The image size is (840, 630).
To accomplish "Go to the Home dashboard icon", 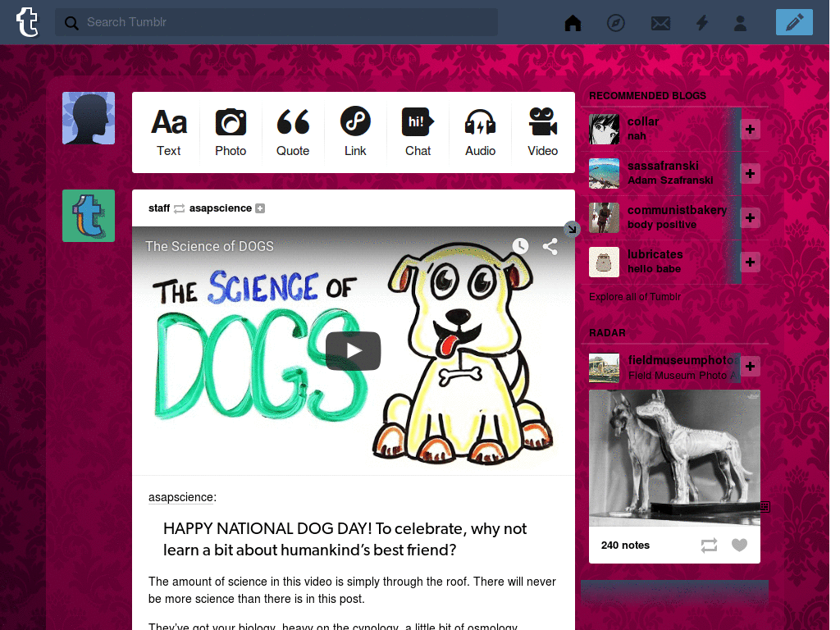I will tap(573, 22).
